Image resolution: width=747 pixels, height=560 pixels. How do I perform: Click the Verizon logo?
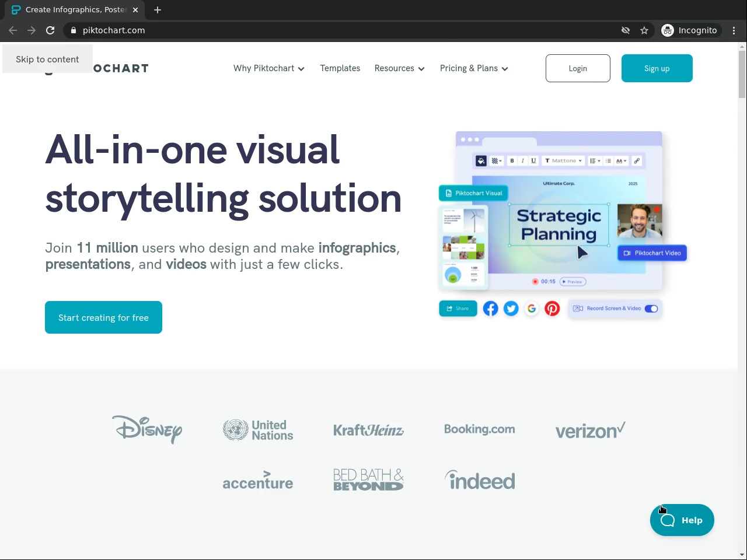point(590,430)
